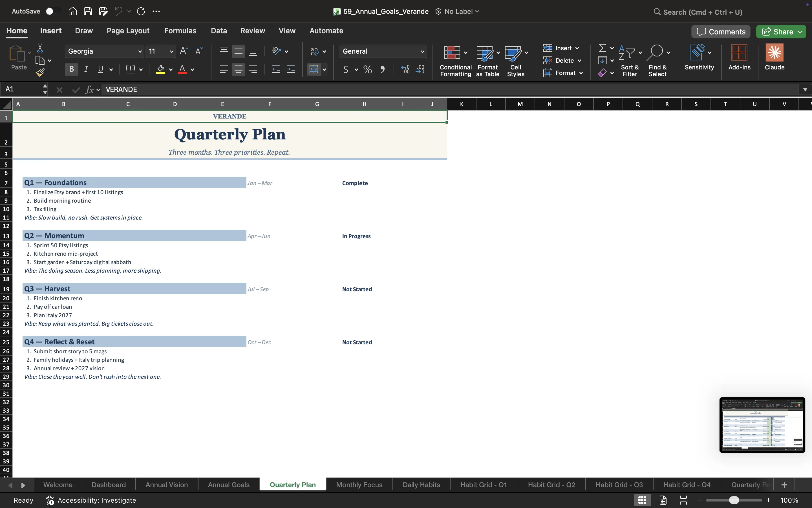
Task: Toggle Bold formatting
Action: (x=71, y=69)
